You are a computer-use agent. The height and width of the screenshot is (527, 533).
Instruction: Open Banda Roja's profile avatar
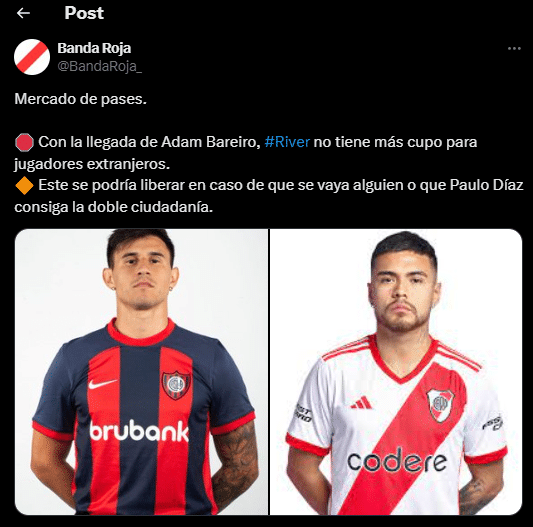(x=32, y=57)
